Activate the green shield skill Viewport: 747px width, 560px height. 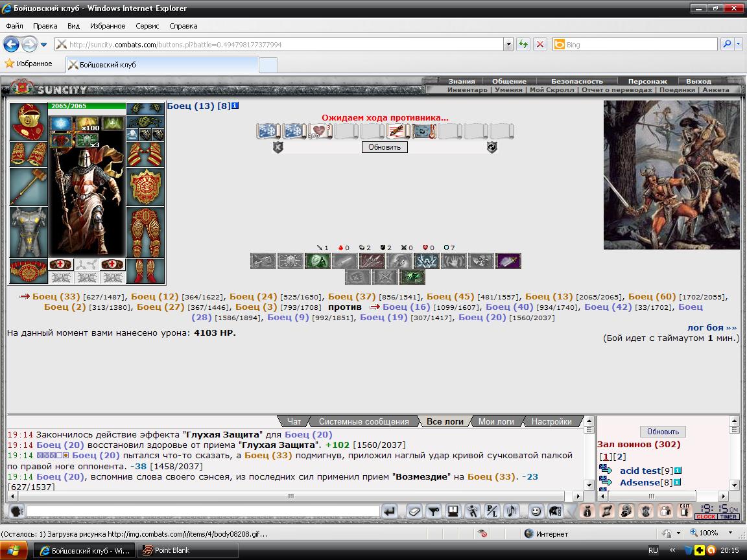(318, 261)
